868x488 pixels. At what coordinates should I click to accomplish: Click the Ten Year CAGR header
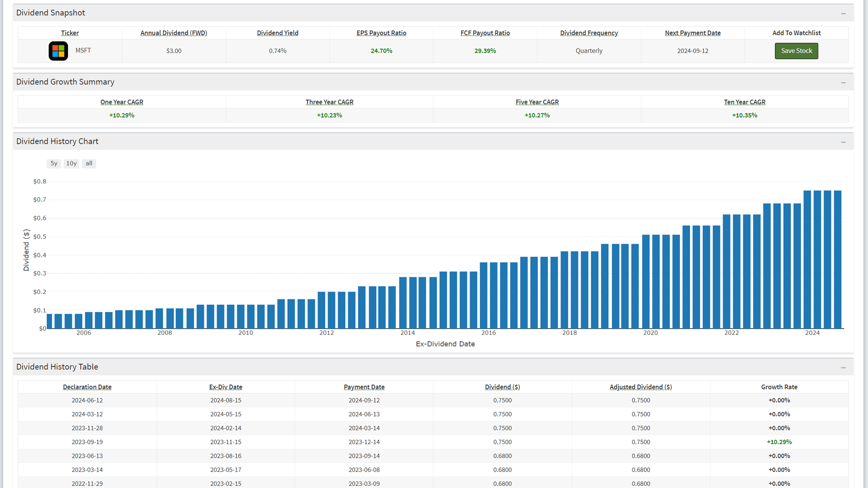coord(744,102)
